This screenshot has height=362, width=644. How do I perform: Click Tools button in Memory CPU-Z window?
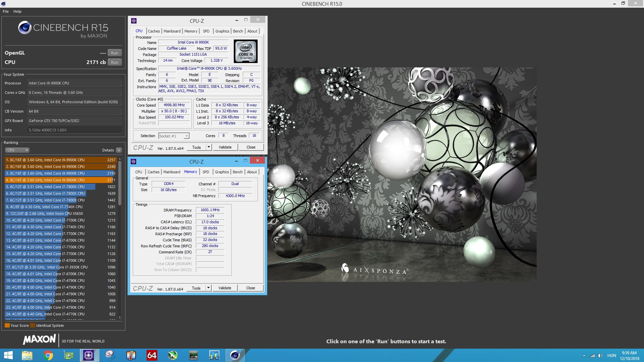pos(196,288)
